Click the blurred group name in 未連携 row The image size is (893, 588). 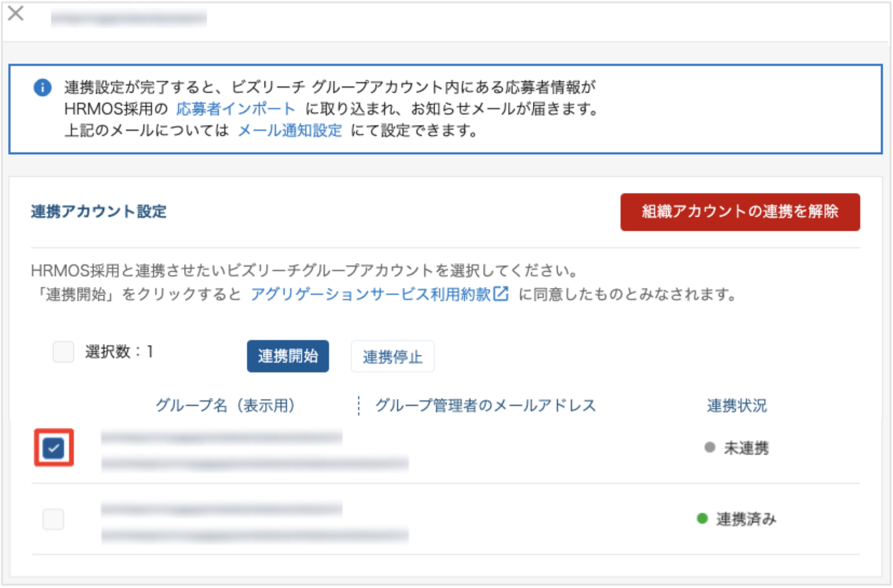pyautogui.click(x=222, y=437)
